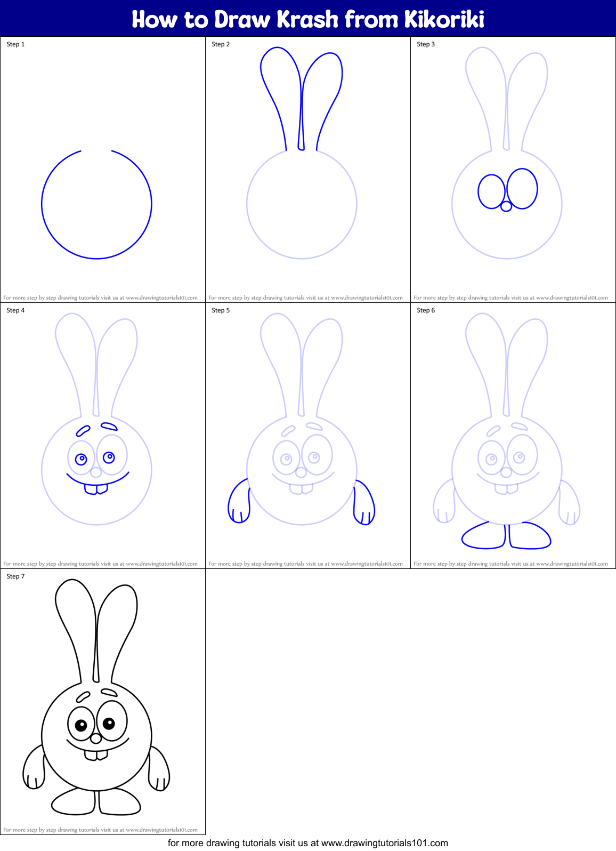Click the 'Step 2' label
The width and height of the screenshot is (616, 851).
point(221,44)
